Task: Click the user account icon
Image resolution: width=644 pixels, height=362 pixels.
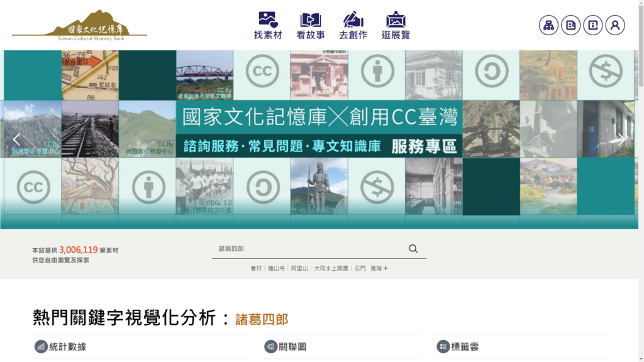Action: coord(615,25)
